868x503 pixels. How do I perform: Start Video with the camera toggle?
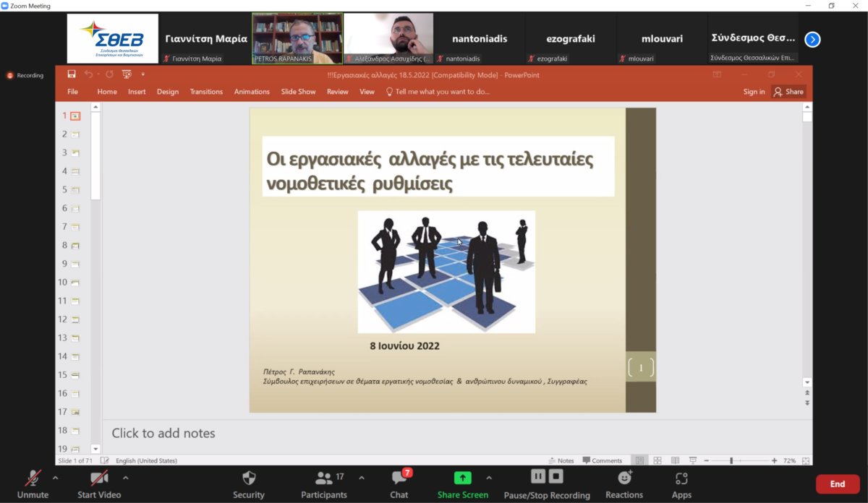pyautogui.click(x=99, y=478)
